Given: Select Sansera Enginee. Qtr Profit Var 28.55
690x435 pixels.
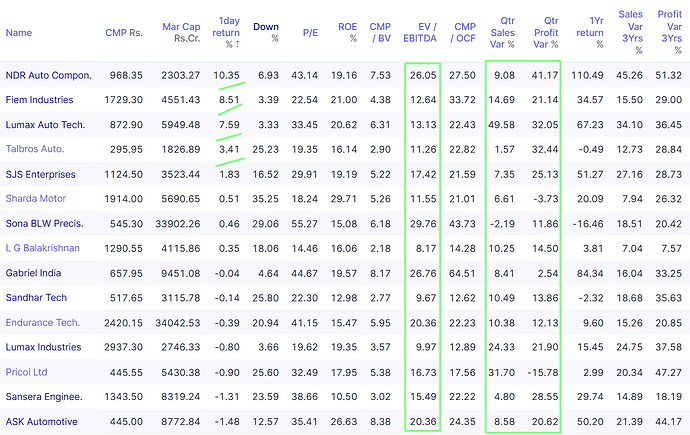Looking at the screenshot, I should 545,397.
